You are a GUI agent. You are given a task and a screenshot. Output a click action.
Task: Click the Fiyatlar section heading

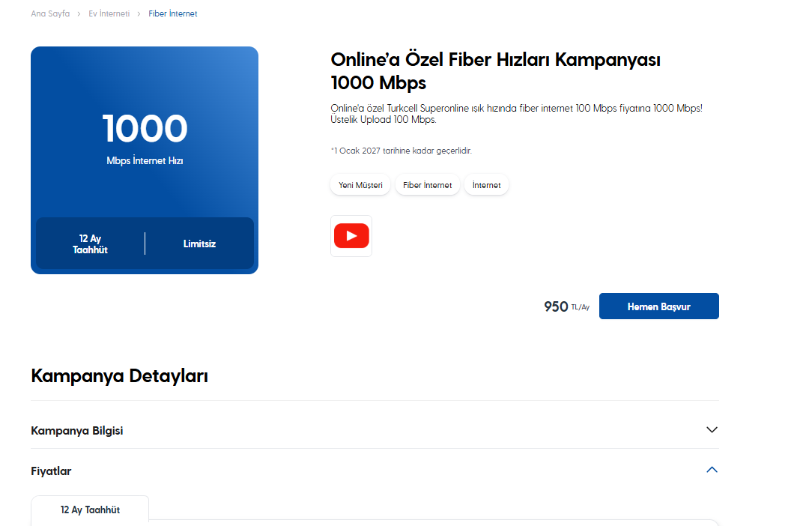click(x=51, y=471)
